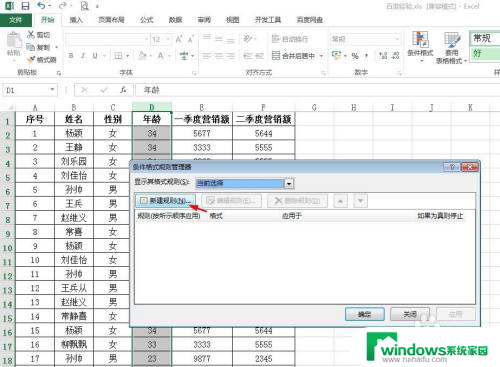Image resolution: width=500 pixels, height=367 pixels.
Task: Click the cell with value 9877
Action: point(202,359)
